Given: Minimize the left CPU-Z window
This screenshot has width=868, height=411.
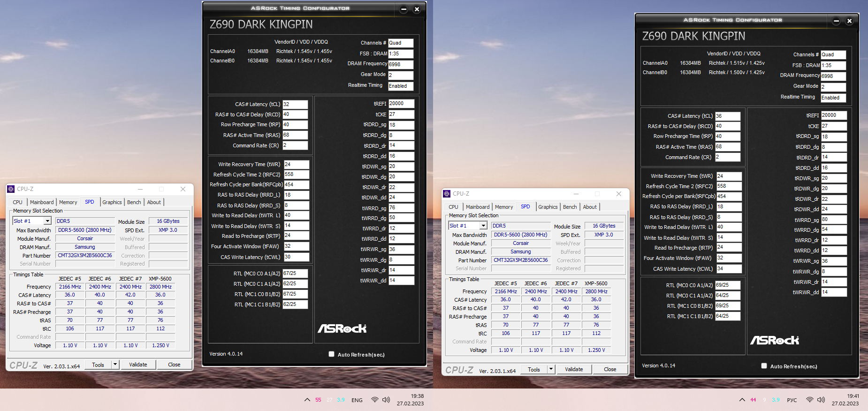Looking at the screenshot, I should point(140,189).
